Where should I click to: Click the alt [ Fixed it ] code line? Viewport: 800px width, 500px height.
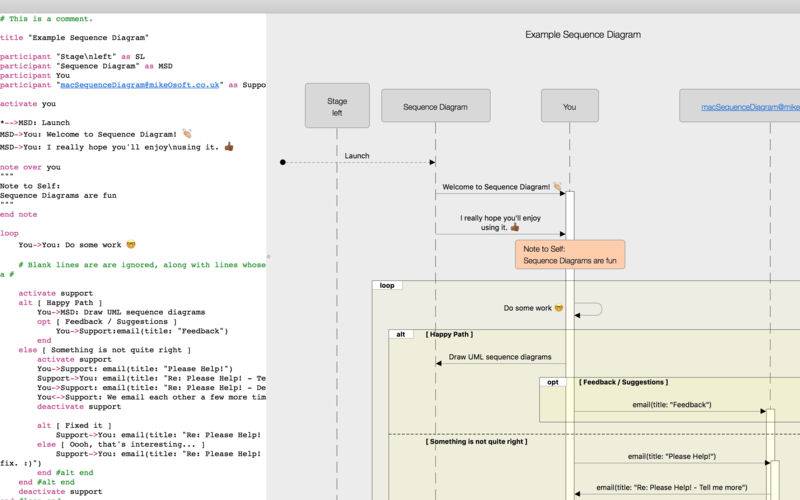[74, 426]
